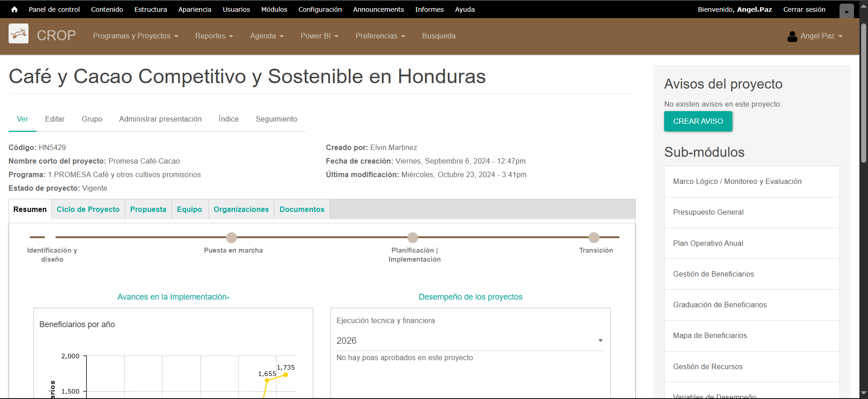868x399 pixels.
Task: Click the CROP logo image
Action: [x=19, y=34]
